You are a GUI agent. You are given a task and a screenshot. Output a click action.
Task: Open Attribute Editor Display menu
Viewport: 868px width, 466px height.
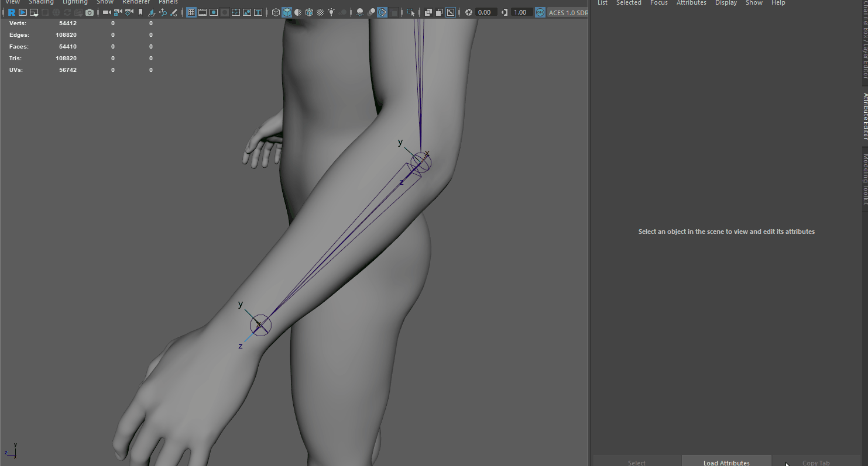[x=726, y=3]
